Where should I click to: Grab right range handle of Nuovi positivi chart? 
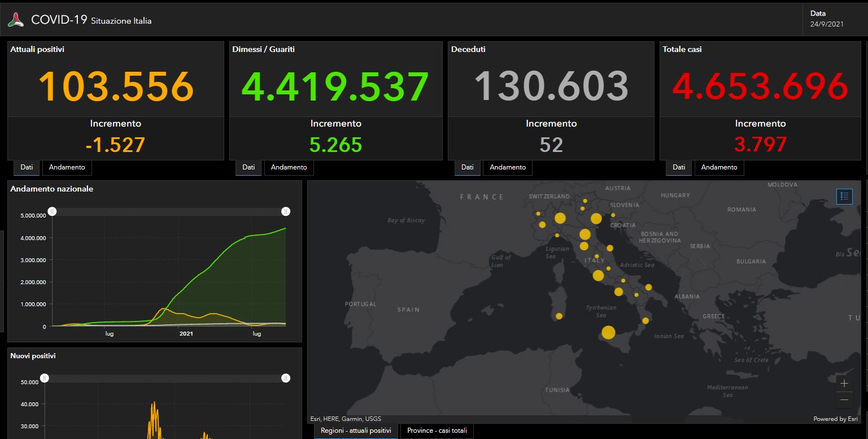tap(286, 378)
